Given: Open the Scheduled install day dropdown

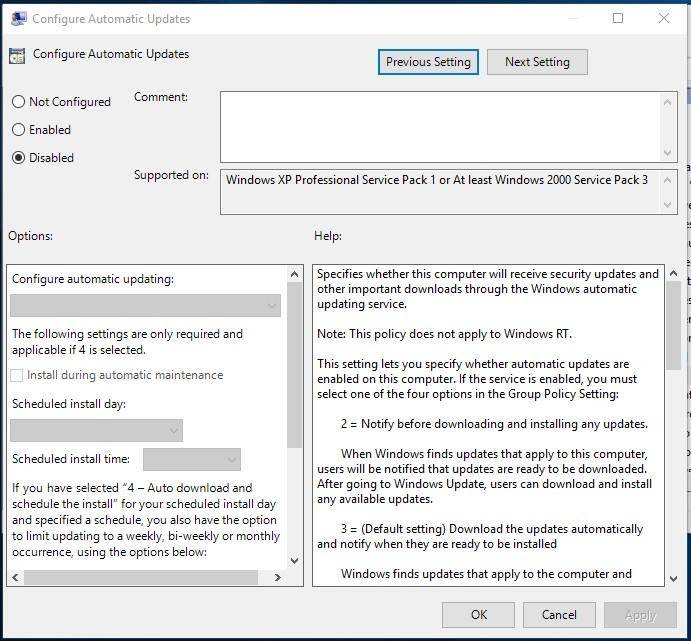Looking at the screenshot, I should click(x=97, y=430).
